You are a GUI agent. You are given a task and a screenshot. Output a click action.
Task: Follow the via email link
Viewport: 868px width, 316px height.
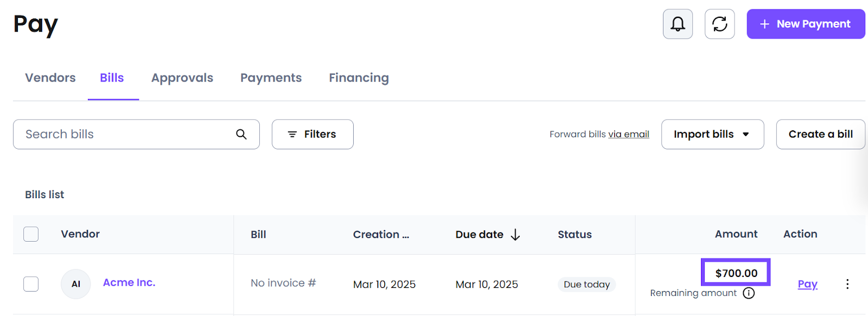[629, 134]
